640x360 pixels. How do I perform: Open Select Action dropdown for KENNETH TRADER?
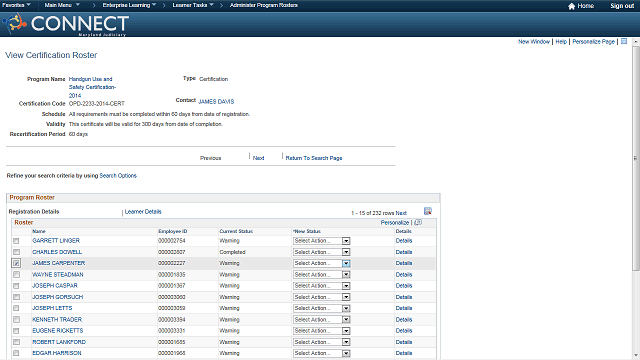322,320
